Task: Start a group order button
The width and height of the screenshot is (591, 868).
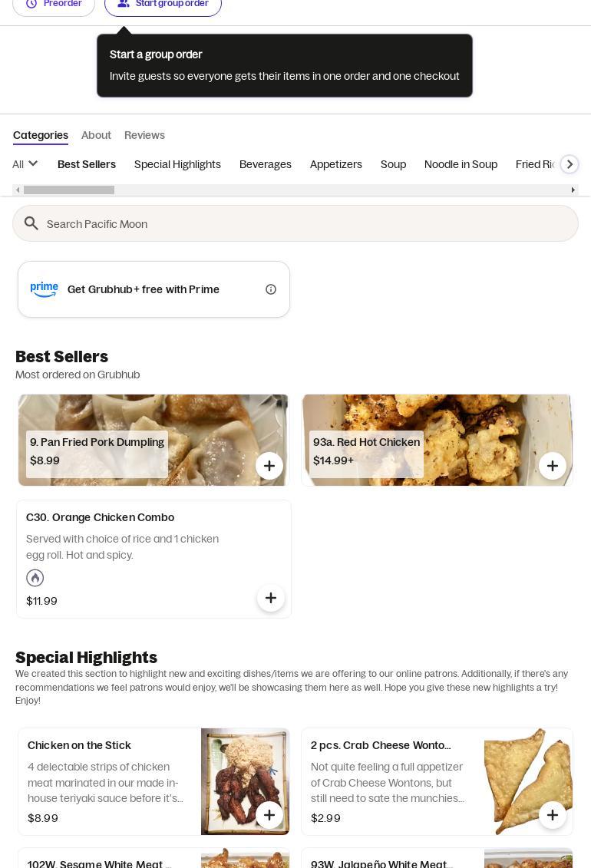Action: [163, 5]
